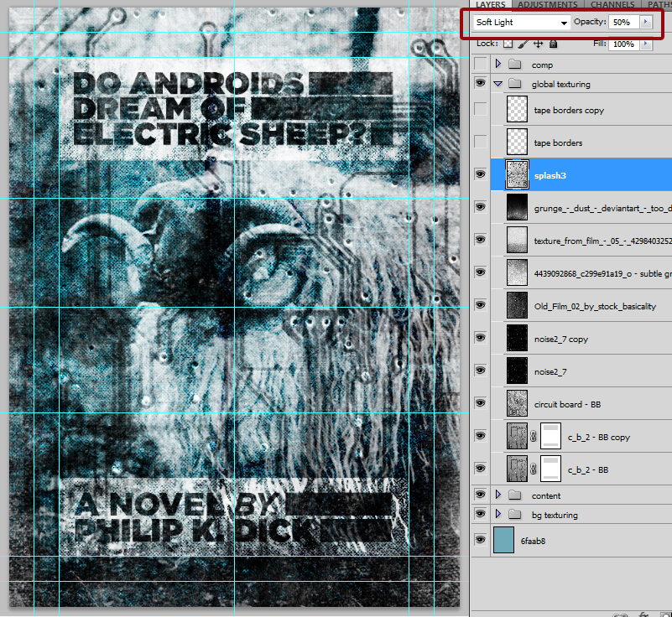Switch to the Channels tab
This screenshot has height=617, width=672.
[612, 4]
